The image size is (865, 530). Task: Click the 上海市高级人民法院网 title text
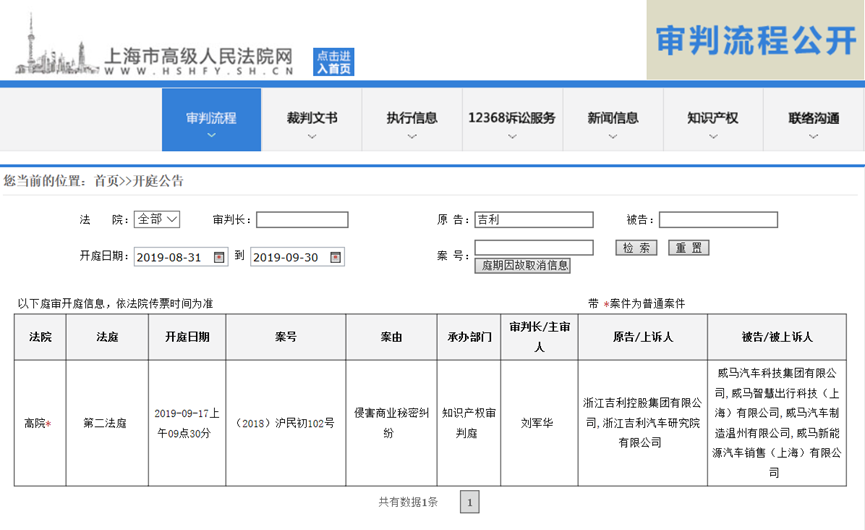pos(198,56)
